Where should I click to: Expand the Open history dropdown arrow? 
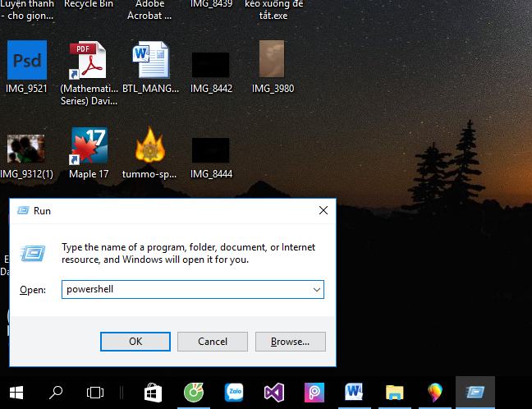(x=317, y=290)
